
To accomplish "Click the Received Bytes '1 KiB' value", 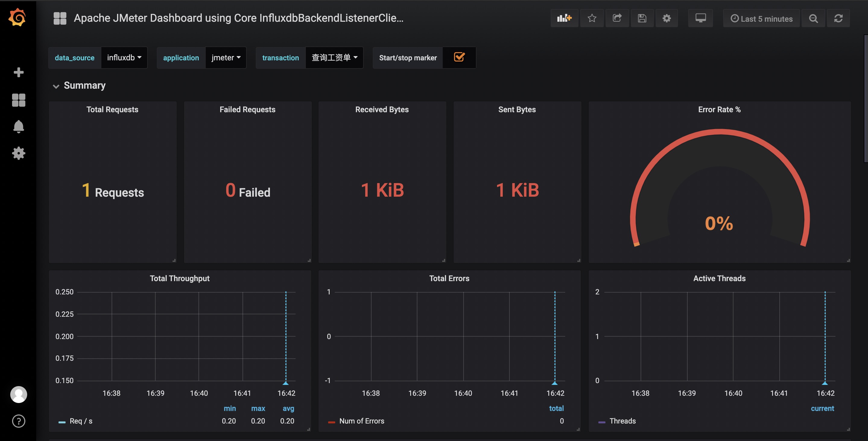I will (382, 190).
